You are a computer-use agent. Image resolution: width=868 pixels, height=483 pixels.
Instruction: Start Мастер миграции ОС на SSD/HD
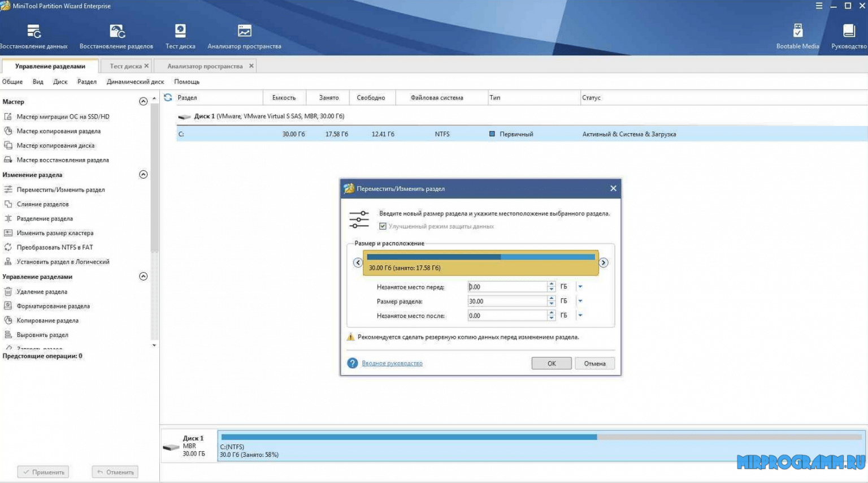point(63,117)
